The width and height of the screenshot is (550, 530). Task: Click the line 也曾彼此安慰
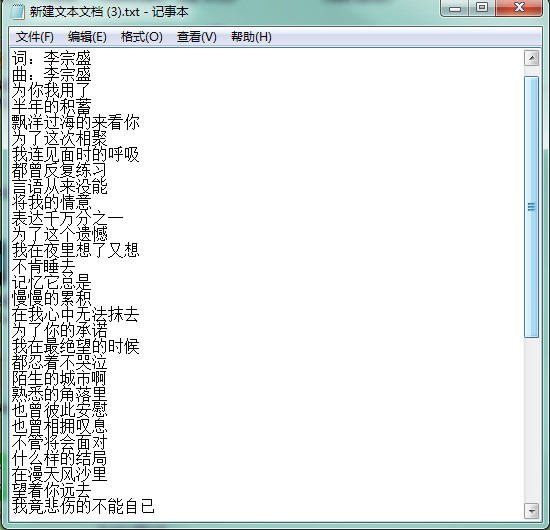tap(60, 411)
